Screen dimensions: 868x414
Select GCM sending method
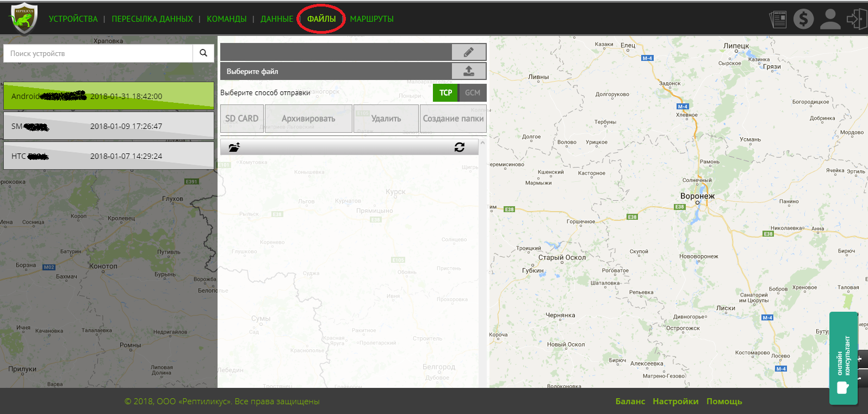pyautogui.click(x=473, y=92)
